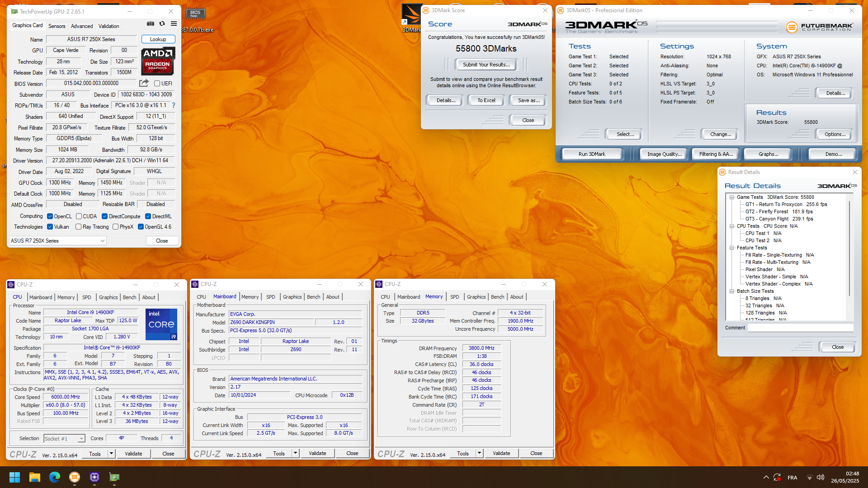Collapse the Batch Size Tests tree node
The image size is (868, 488).
(731, 291)
